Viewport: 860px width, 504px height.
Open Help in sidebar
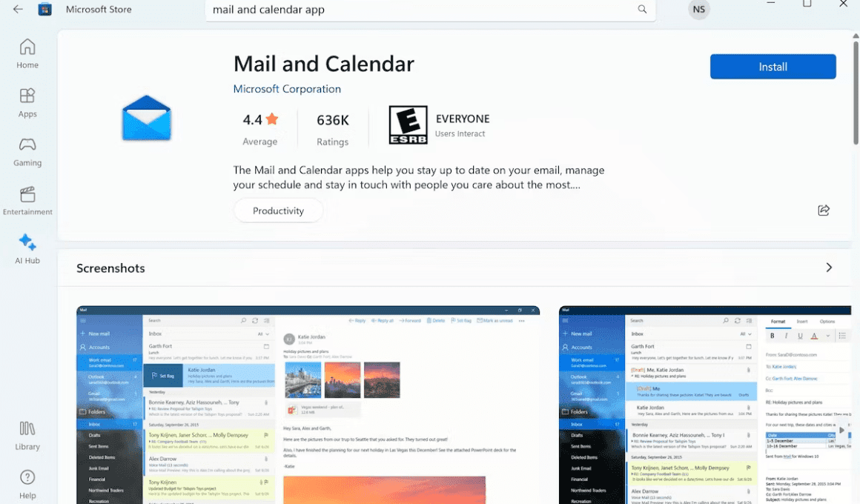(27, 484)
